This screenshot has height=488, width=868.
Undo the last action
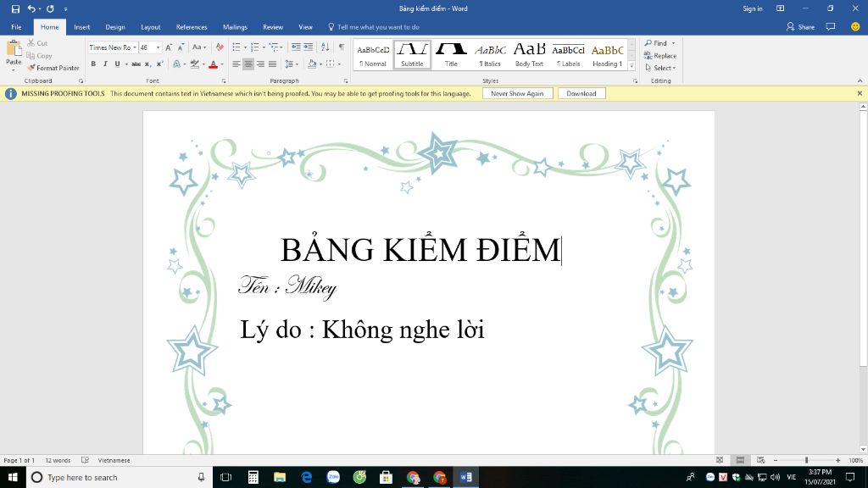[31, 8]
